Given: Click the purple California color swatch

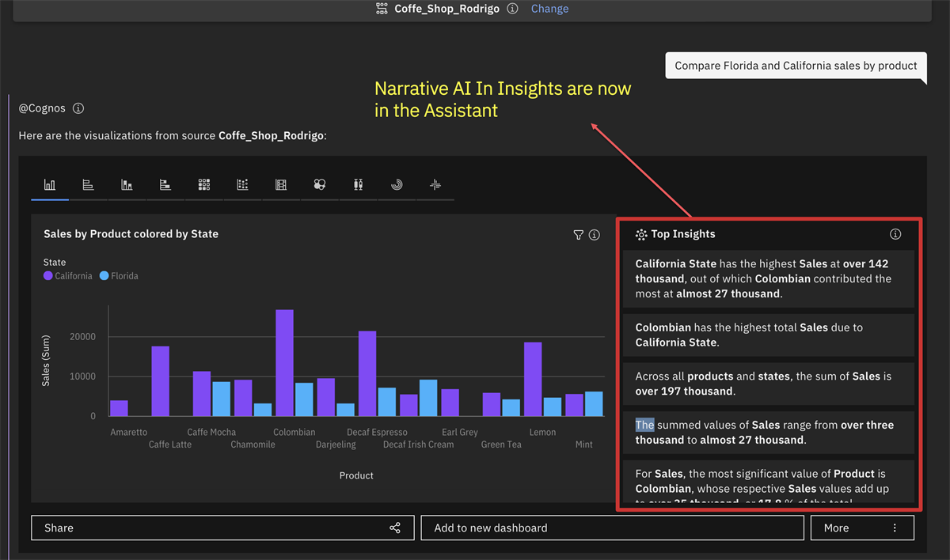Looking at the screenshot, I should (x=48, y=275).
